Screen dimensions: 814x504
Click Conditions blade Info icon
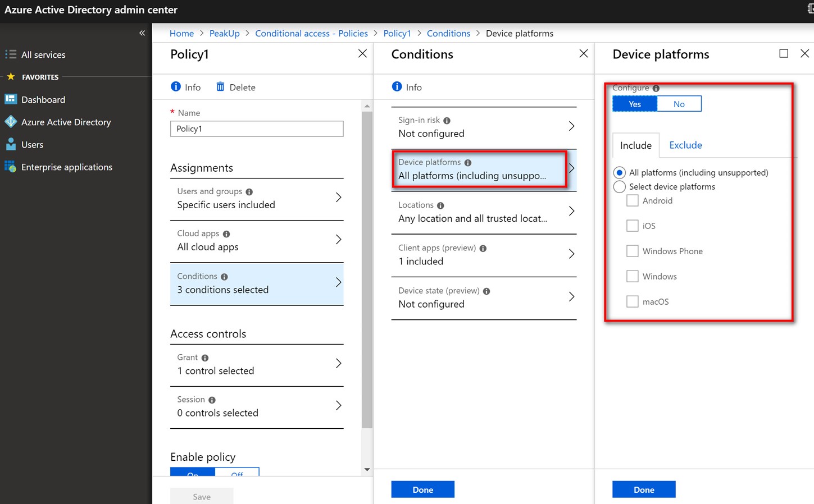coord(397,86)
